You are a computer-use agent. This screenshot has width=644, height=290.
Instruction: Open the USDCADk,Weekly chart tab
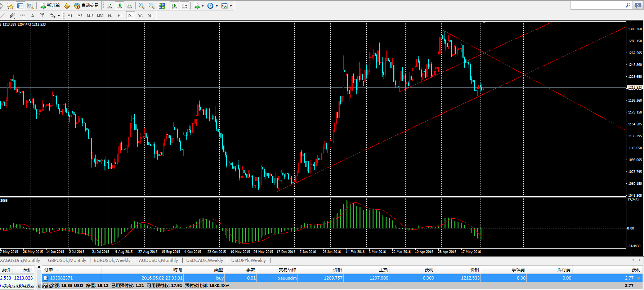pyautogui.click(x=205, y=260)
